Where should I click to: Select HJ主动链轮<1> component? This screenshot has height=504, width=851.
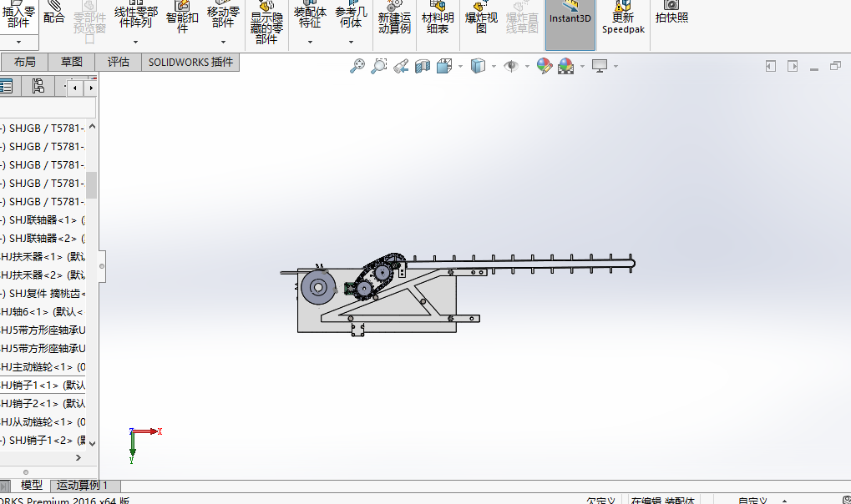(x=43, y=367)
